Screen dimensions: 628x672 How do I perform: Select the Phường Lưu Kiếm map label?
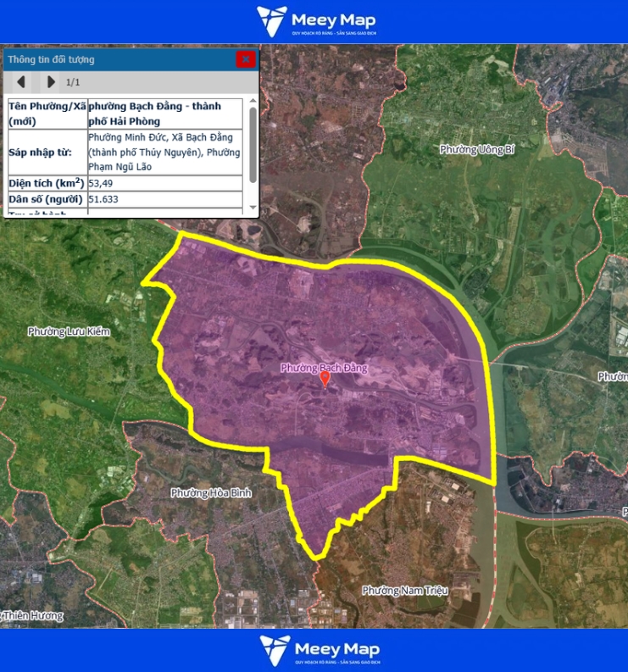pos(69,331)
